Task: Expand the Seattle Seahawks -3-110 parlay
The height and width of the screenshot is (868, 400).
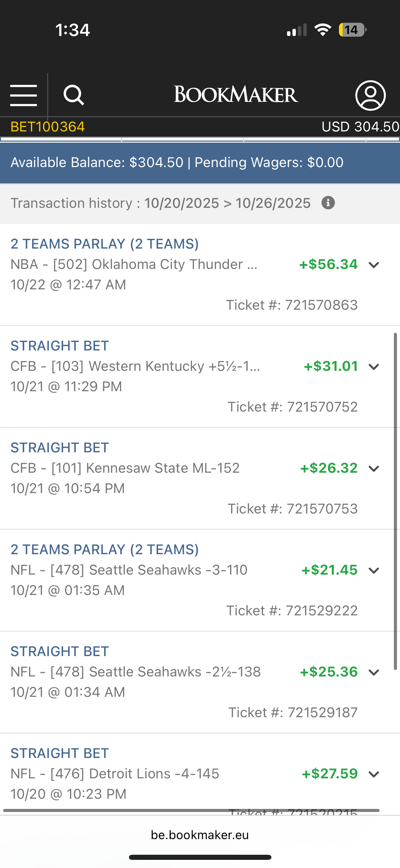Action: (374, 571)
